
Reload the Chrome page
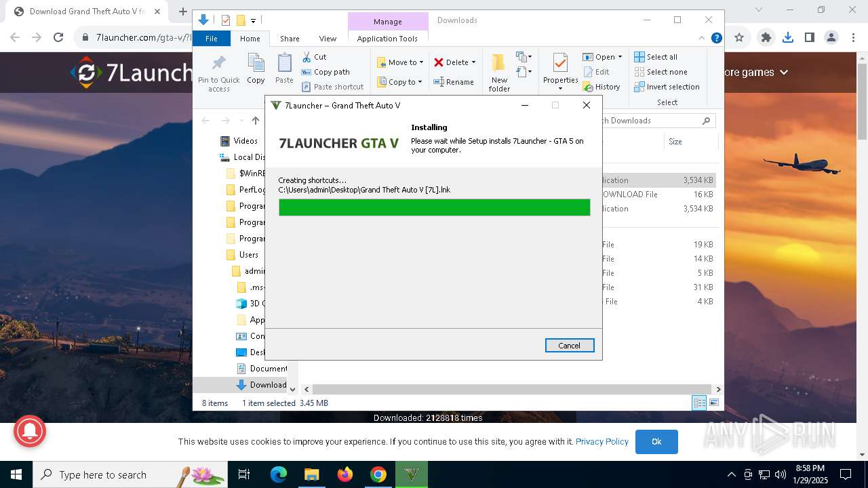tap(58, 37)
